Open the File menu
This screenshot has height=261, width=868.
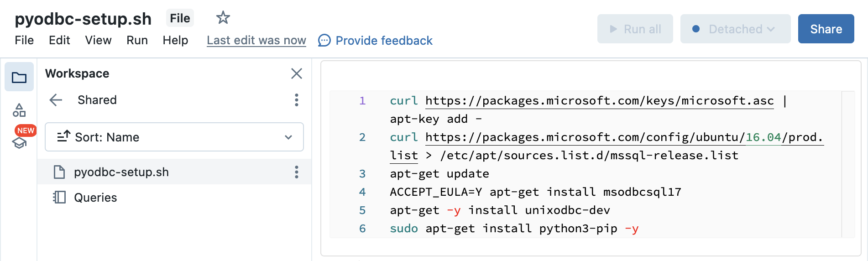pos(24,41)
